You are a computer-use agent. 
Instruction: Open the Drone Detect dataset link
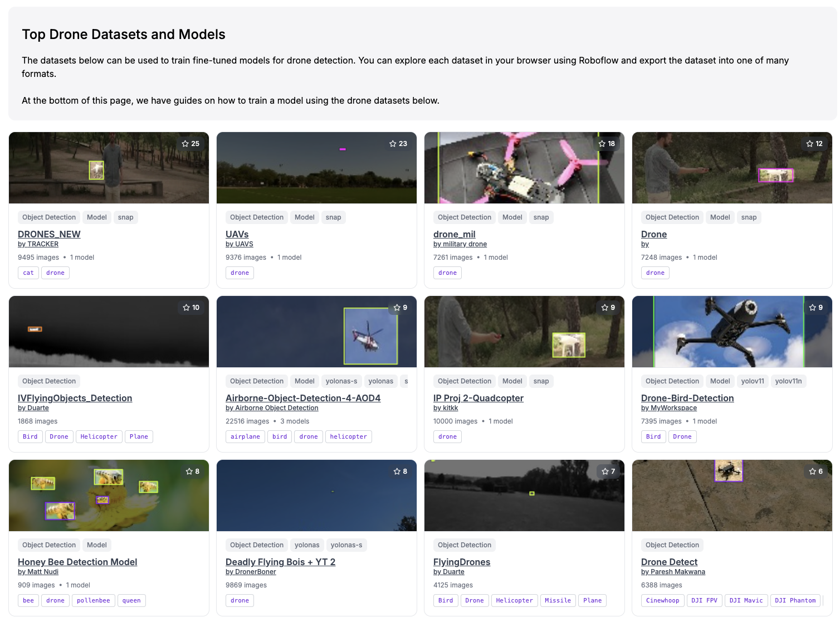(669, 562)
